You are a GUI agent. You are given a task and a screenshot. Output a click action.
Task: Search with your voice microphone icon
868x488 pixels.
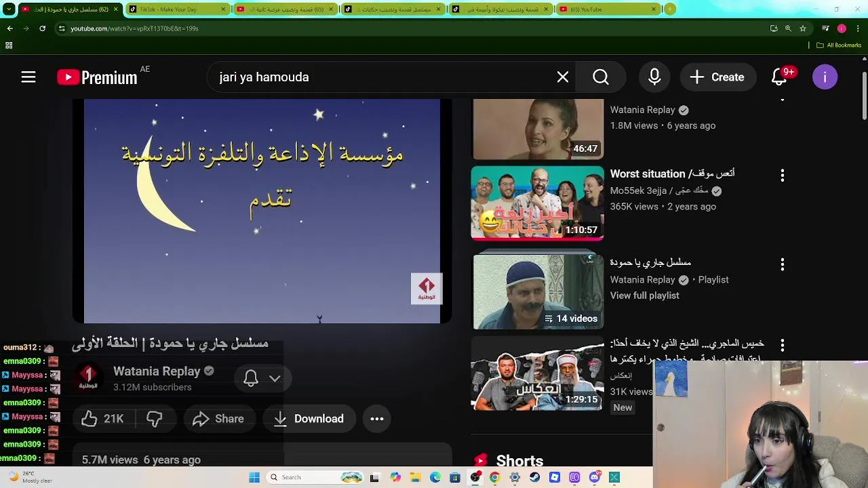(x=654, y=77)
